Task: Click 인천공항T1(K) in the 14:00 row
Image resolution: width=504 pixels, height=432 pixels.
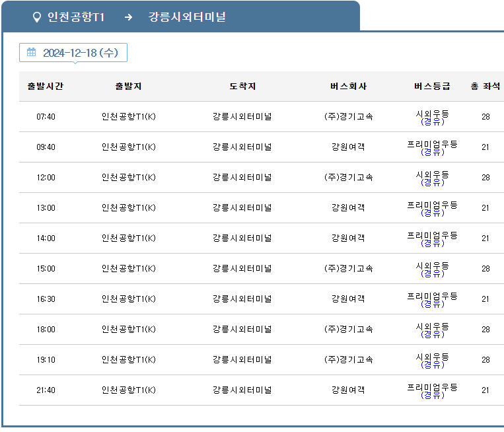Action: (129, 238)
